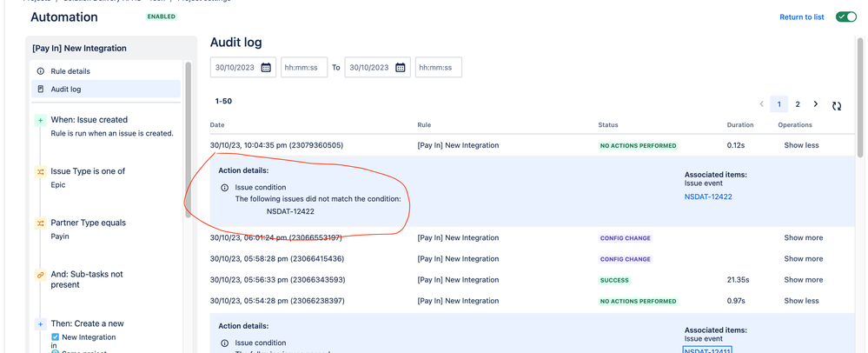Click the Return to list link
The image size is (868, 353).
pos(802,17)
